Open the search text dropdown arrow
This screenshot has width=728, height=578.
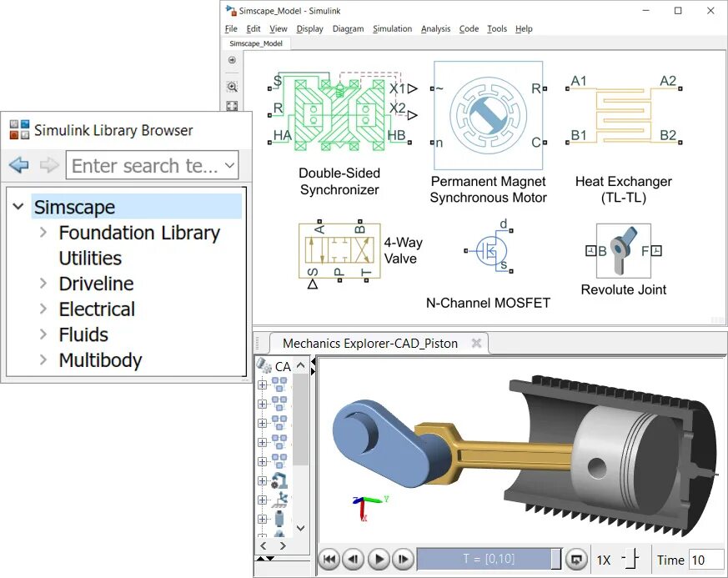pos(229,165)
